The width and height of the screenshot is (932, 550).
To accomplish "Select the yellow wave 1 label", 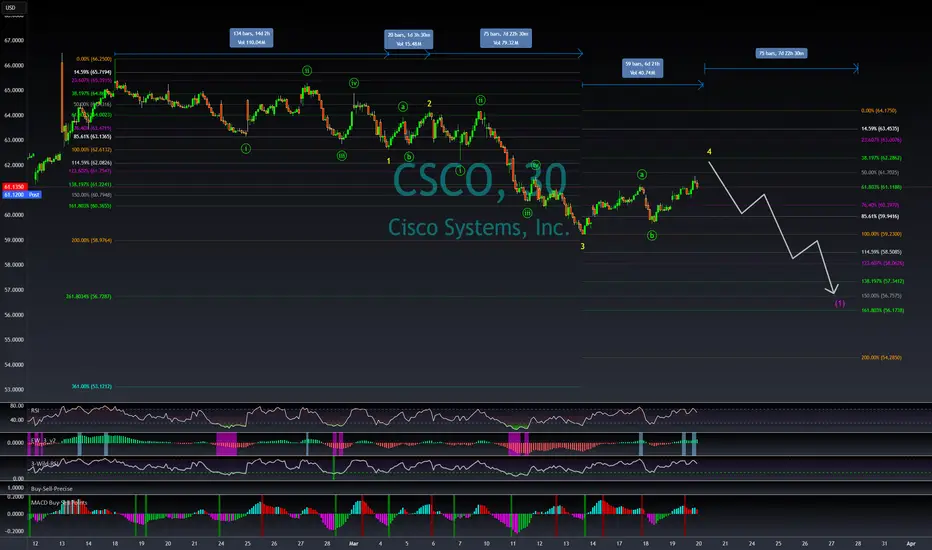I will pyautogui.click(x=389, y=161).
